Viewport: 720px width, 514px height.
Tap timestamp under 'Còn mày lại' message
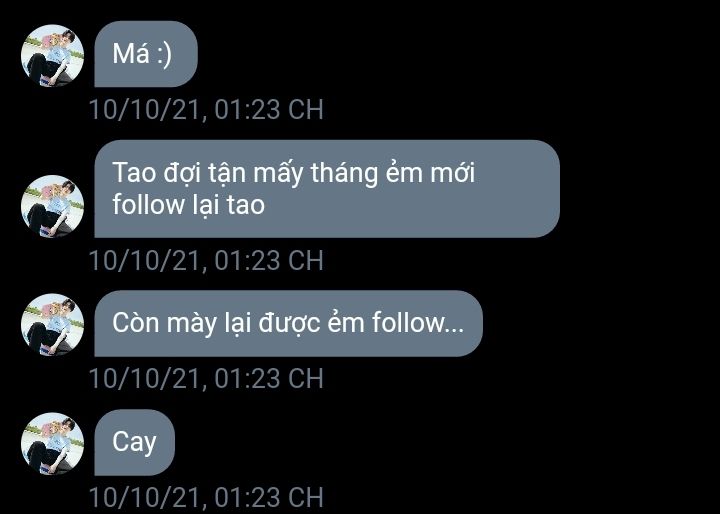(x=206, y=378)
